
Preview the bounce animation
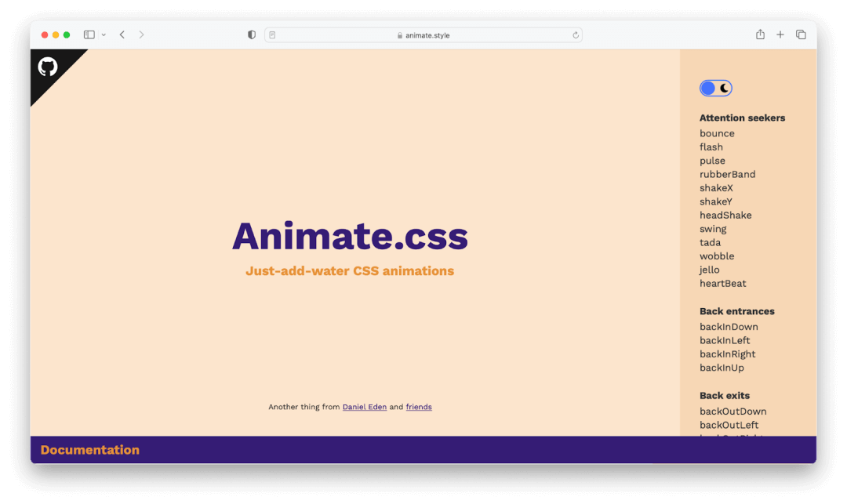tap(717, 133)
